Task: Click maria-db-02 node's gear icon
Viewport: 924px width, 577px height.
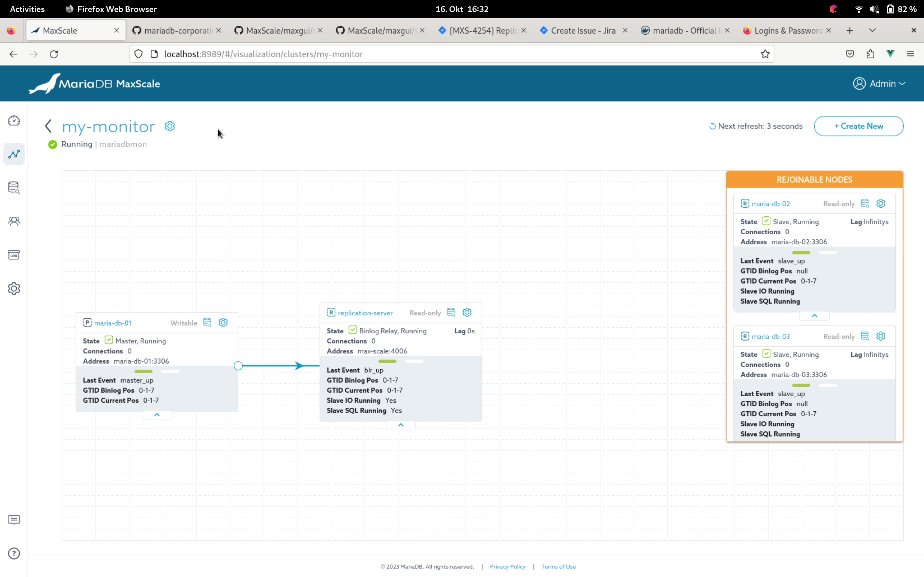Action: 881,204
